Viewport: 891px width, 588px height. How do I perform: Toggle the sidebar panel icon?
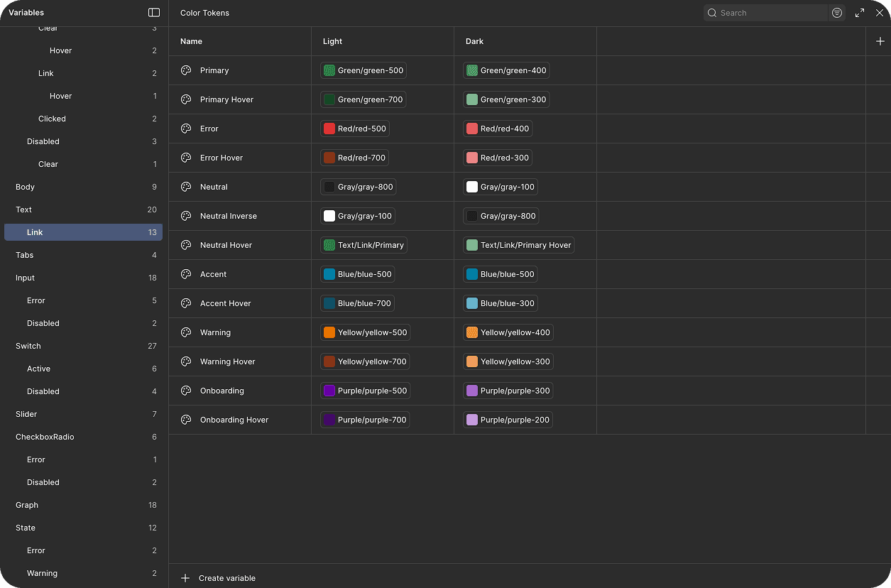154,13
